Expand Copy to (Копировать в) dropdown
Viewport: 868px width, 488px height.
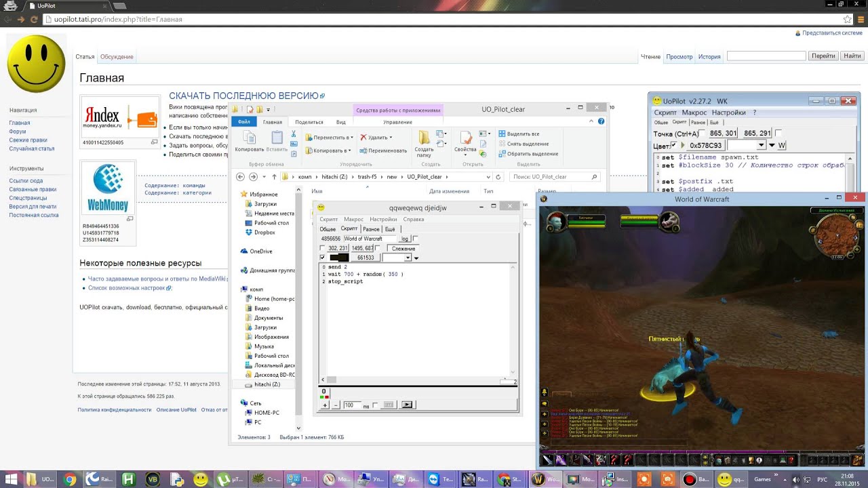(x=349, y=150)
